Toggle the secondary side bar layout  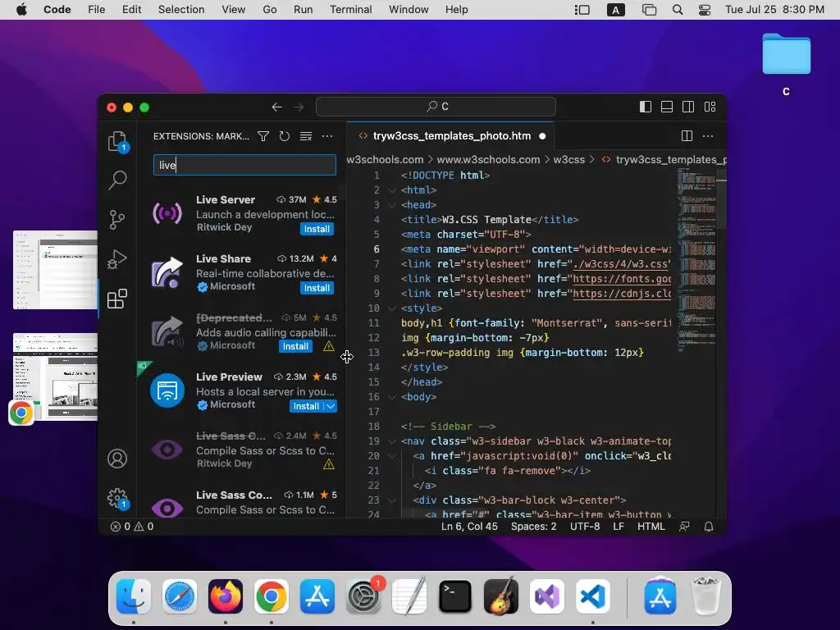[x=688, y=107]
